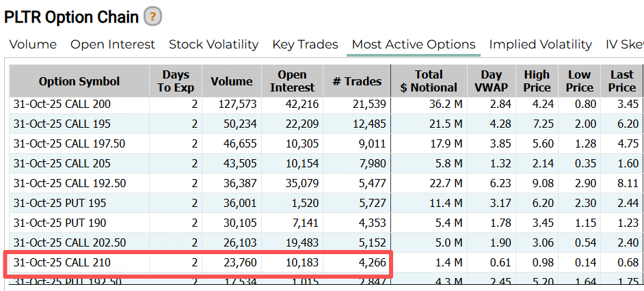This screenshot has width=644, height=291.
Task: Select the 31-Oct-25 CALL 200 row
Action: pyautogui.click(x=62, y=105)
